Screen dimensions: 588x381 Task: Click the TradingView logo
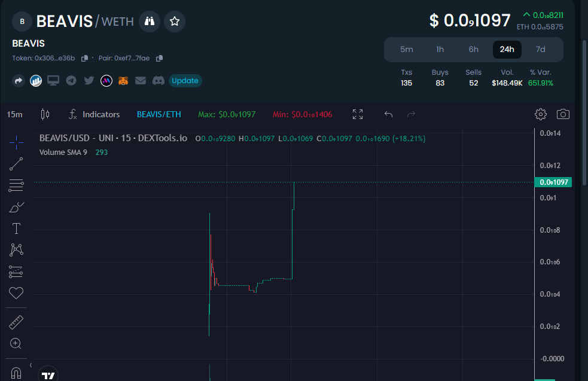point(48,374)
